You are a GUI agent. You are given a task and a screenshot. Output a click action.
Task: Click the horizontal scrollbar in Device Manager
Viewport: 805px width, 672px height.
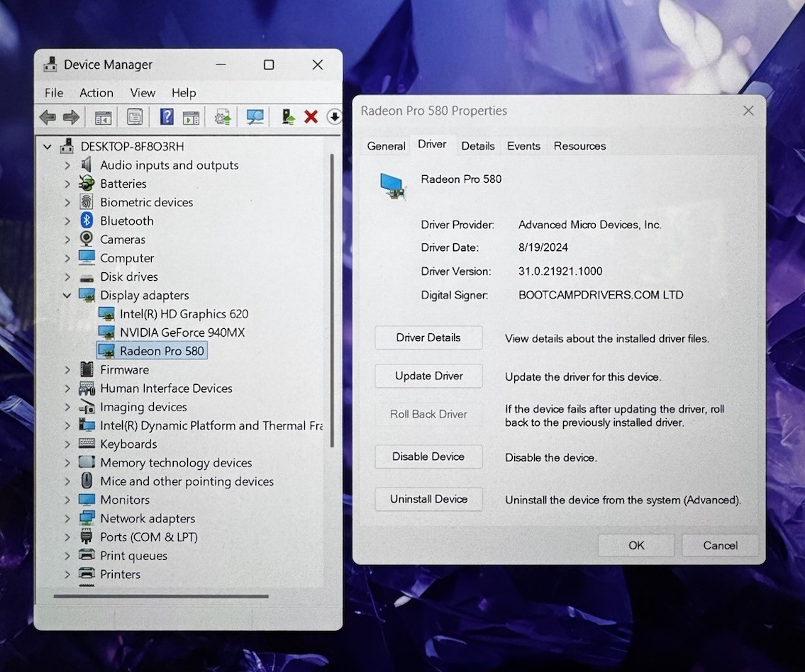pyautogui.click(x=161, y=596)
